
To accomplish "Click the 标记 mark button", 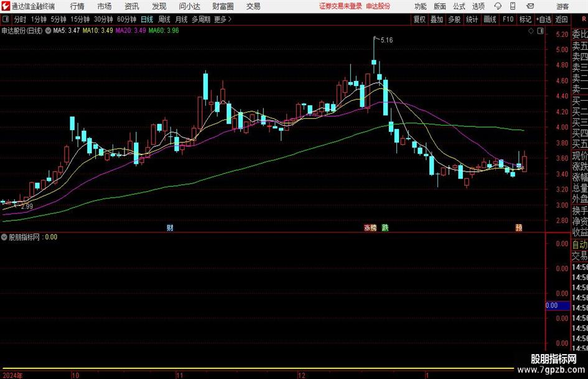I will (x=525, y=19).
